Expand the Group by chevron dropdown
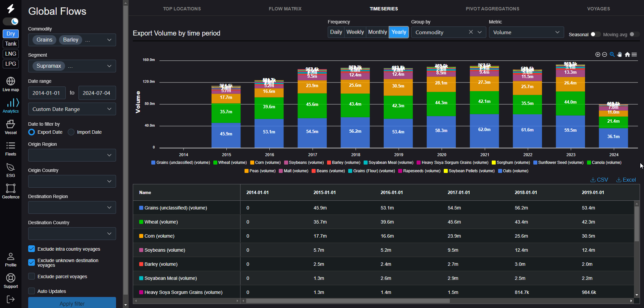Viewport: 644px width, 308px height. [x=480, y=32]
